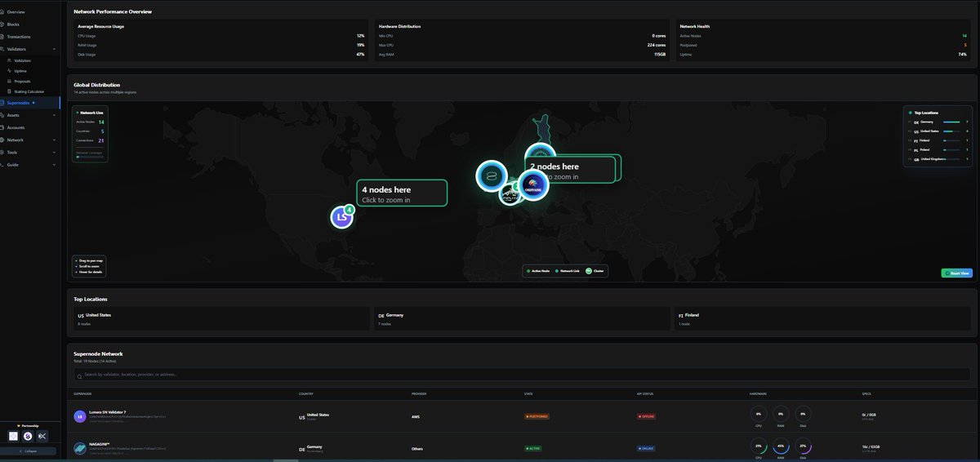The height and width of the screenshot is (462, 980).
Task: Click the Proposals document icon
Action: click(x=9, y=81)
